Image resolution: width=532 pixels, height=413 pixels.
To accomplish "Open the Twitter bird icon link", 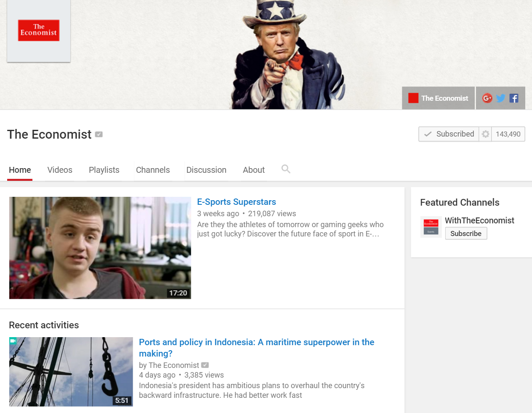I will [500, 98].
